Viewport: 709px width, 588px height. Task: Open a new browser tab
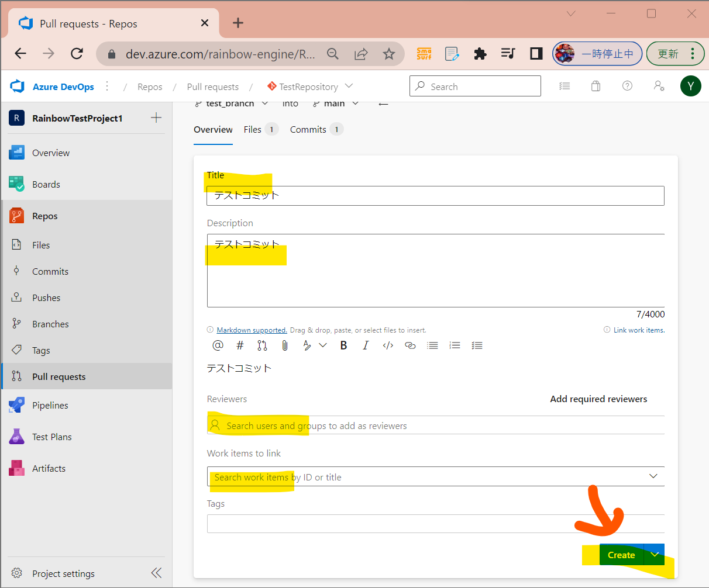pyautogui.click(x=238, y=23)
